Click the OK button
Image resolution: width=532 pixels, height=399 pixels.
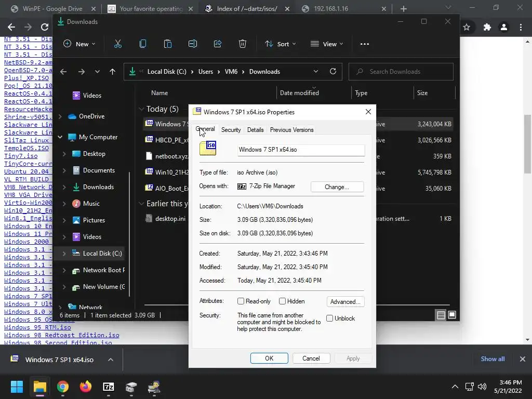269,358
